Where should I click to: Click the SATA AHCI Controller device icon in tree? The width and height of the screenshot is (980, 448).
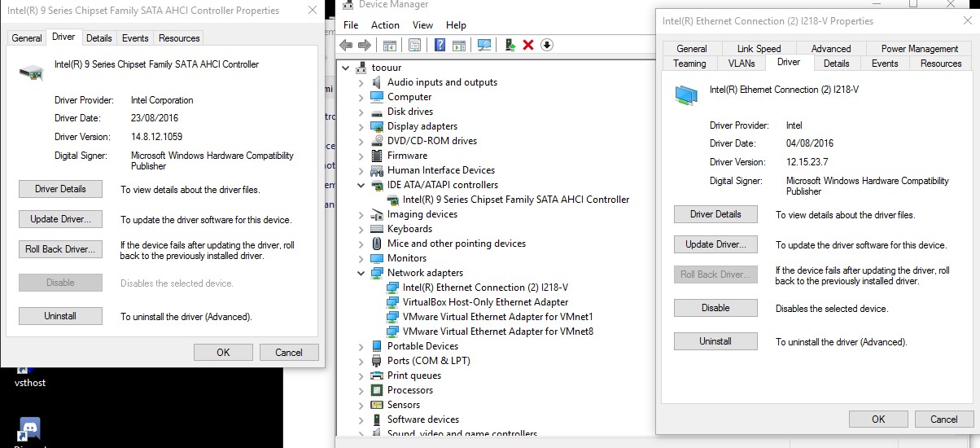(393, 200)
